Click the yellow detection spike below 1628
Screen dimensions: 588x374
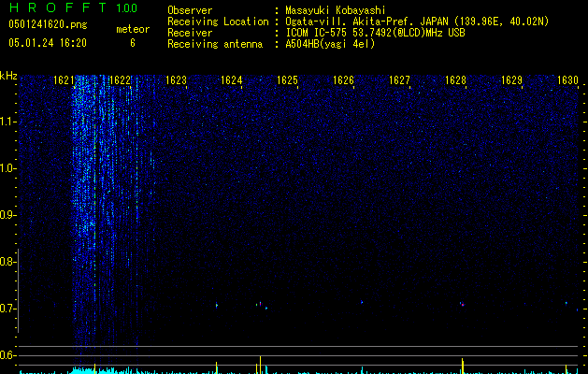(463, 366)
